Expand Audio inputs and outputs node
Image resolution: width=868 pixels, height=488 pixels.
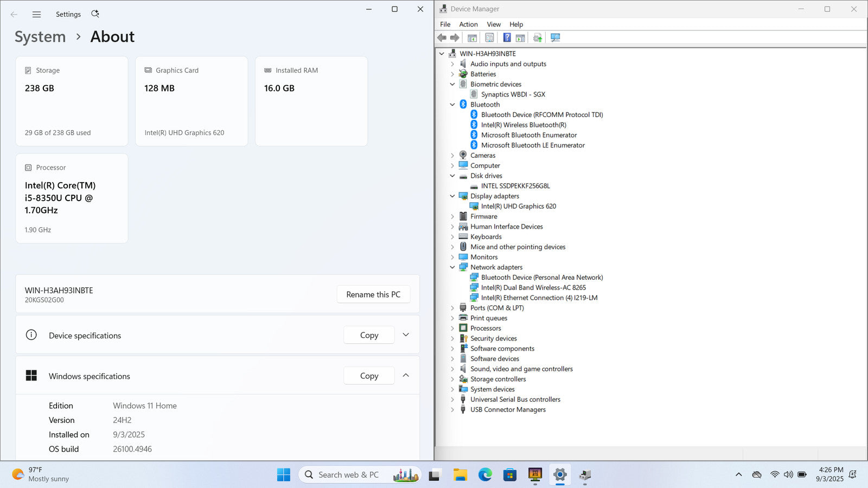[x=452, y=64]
